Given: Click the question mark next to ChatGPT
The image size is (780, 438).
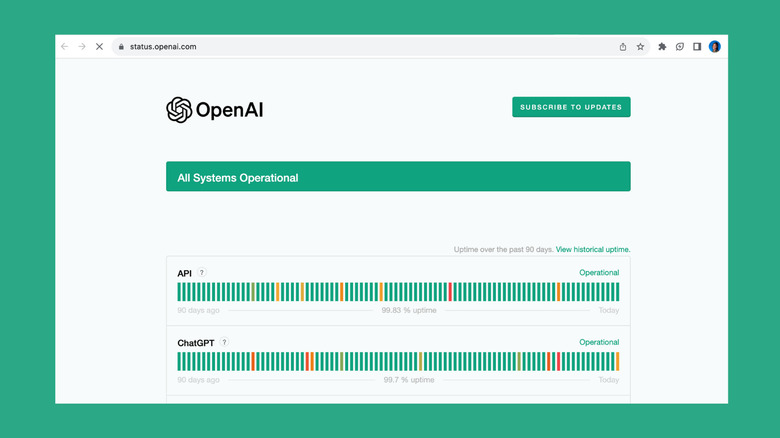Looking at the screenshot, I should [x=224, y=342].
